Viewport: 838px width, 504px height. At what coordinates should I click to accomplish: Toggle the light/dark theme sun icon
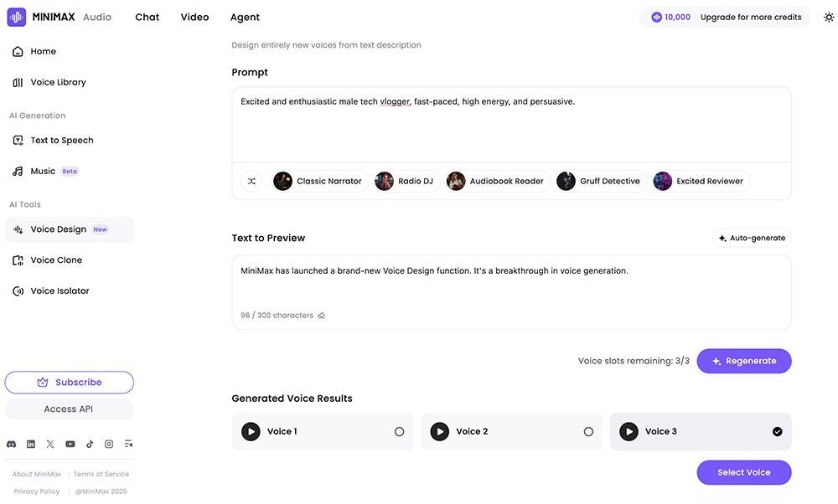point(829,17)
